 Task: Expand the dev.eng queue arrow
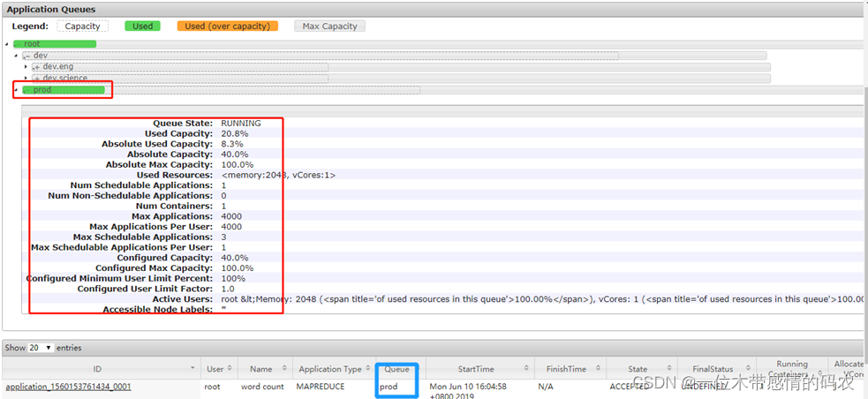click(26, 67)
